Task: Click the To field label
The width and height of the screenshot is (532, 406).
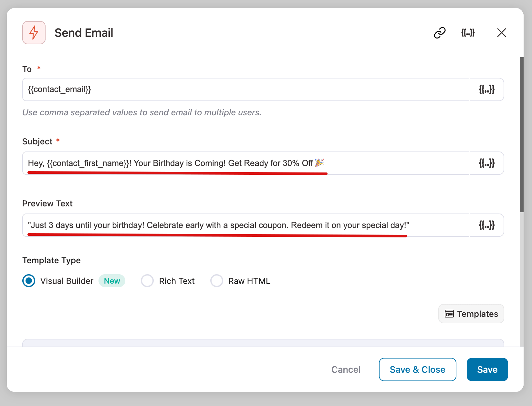Action: click(x=27, y=69)
